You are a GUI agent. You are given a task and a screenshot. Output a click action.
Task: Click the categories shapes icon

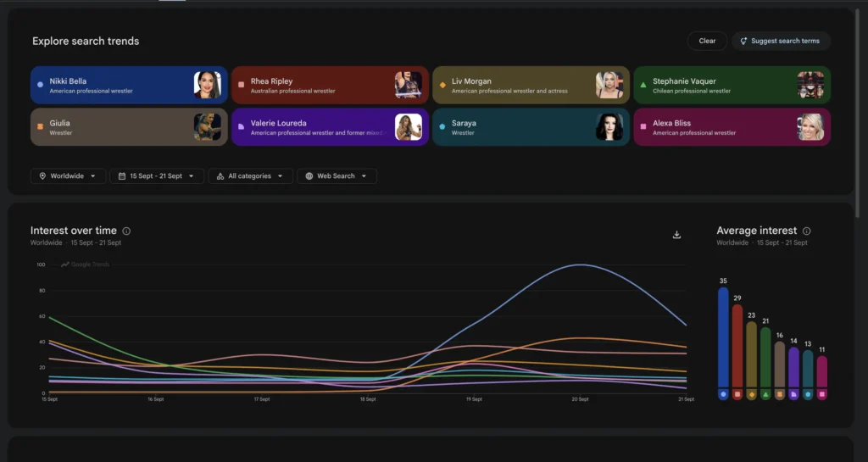pyautogui.click(x=220, y=176)
